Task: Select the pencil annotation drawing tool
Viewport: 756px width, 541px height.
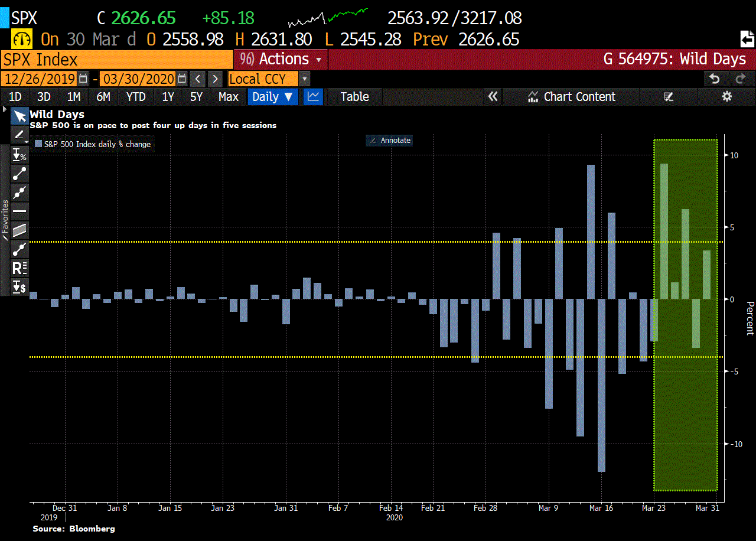Action: [x=19, y=135]
